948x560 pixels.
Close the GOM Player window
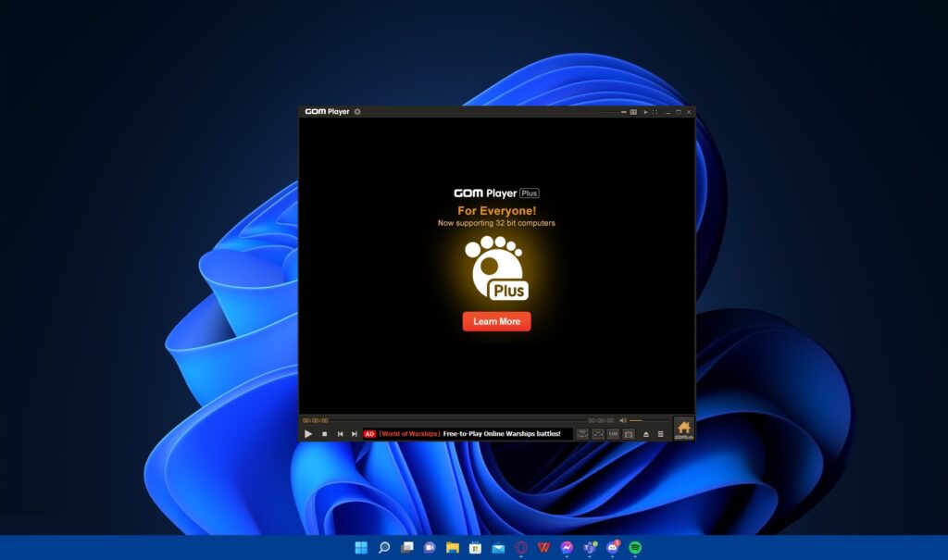pos(689,112)
